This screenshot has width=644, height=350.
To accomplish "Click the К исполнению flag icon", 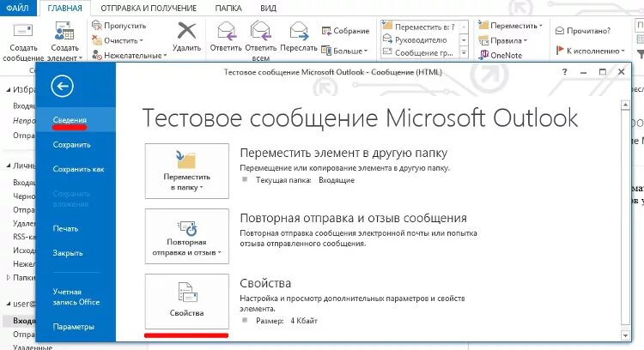I will point(559,51).
